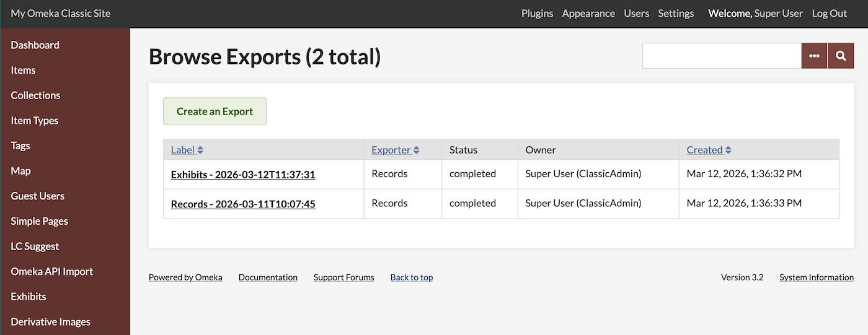Click the Create an Export button

pos(215,111)
